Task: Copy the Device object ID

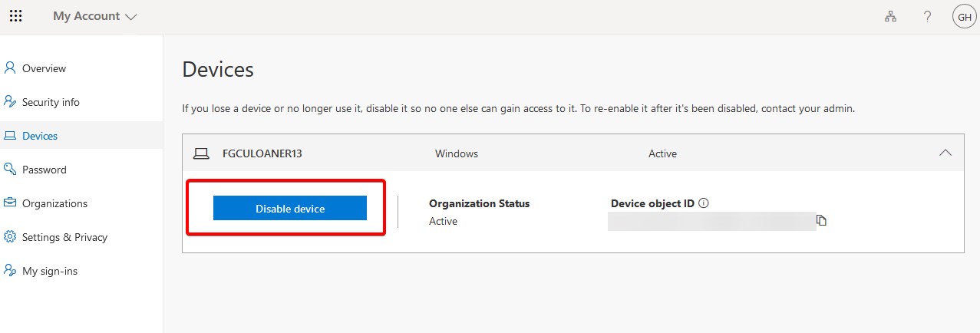Action: tap(821, 221)
